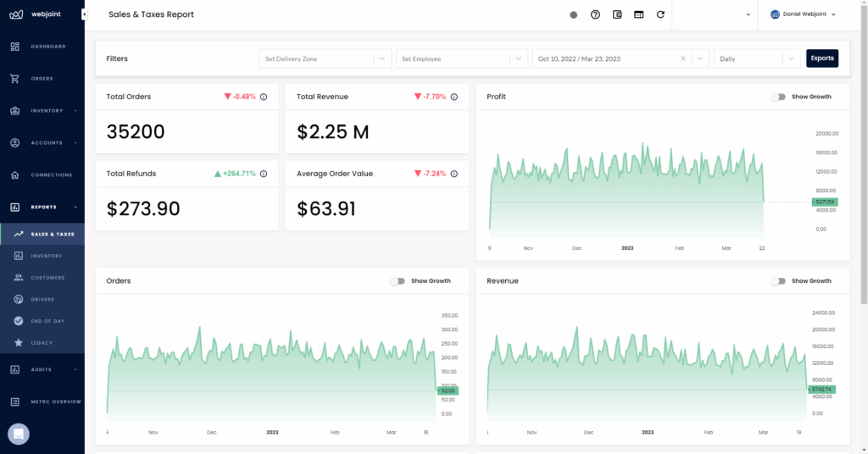This screenshot has height=454, width=868.
Task: Switch on Show Growth for Revenue chart
Action: point(777,281)
